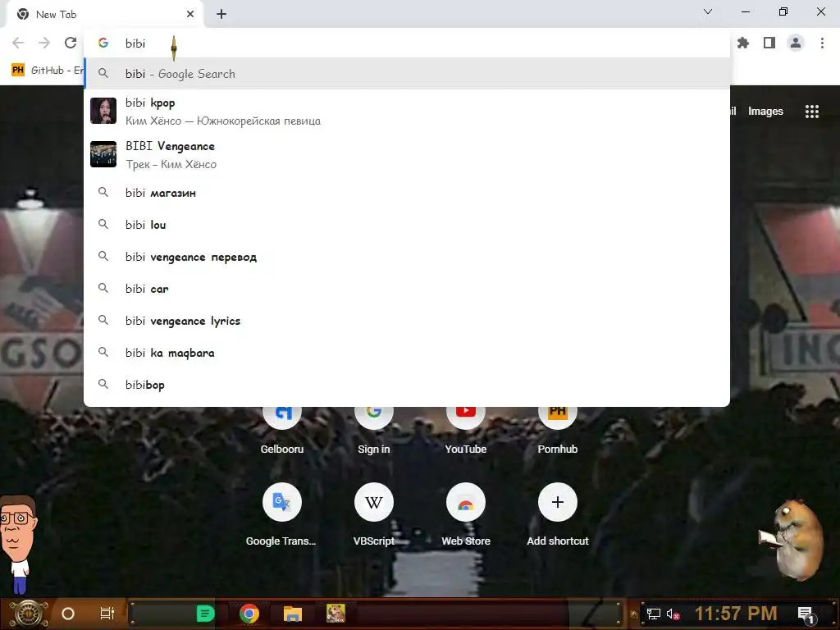Open Cortana circle on taskbar
The image size is (840, 630).
pyautogui.click(x=68, y=614)
